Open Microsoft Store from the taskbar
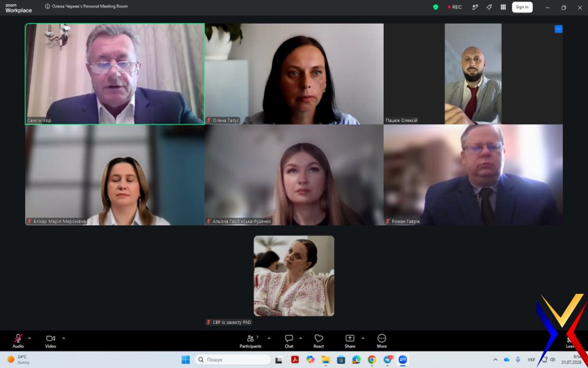This screenshot has width=588, height=368. tap(341, 360)
